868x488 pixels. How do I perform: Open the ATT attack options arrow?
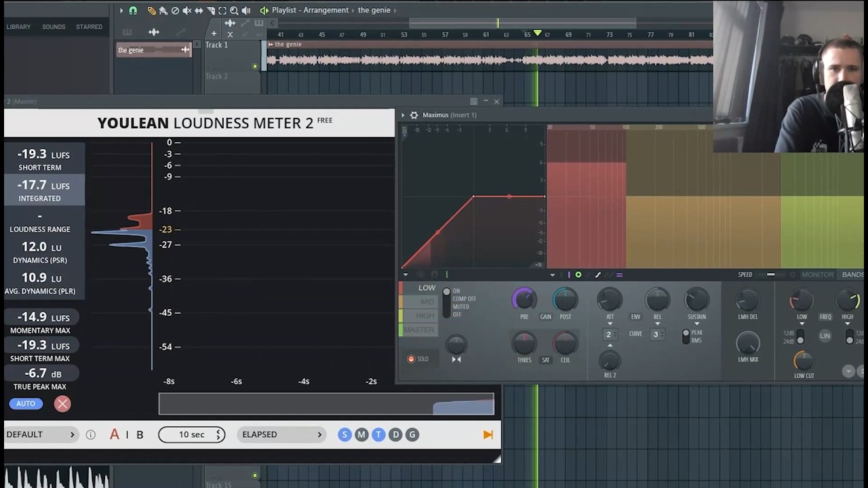(610, 323)
